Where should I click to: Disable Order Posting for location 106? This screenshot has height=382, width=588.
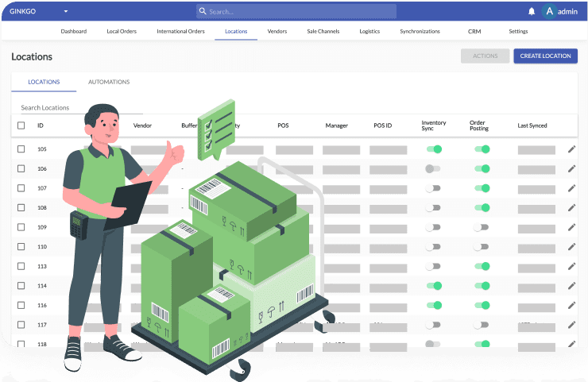point(482,168)
